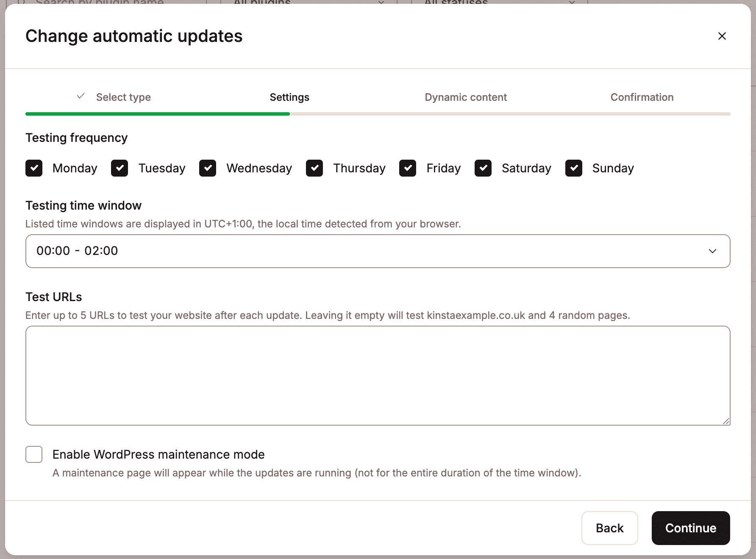Click the green progress bar
756x559 pixels.
(x=157, y=113)
